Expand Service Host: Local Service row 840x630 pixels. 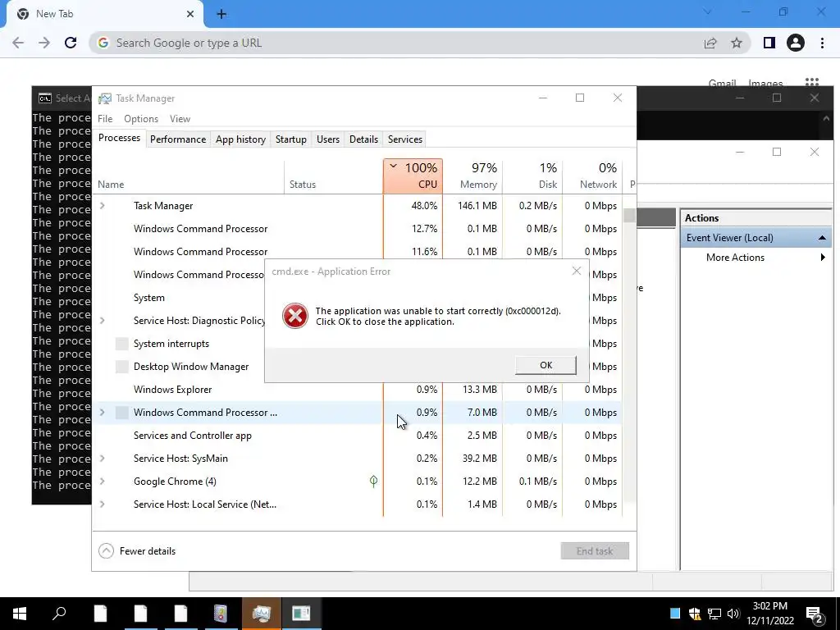point(103,504)
